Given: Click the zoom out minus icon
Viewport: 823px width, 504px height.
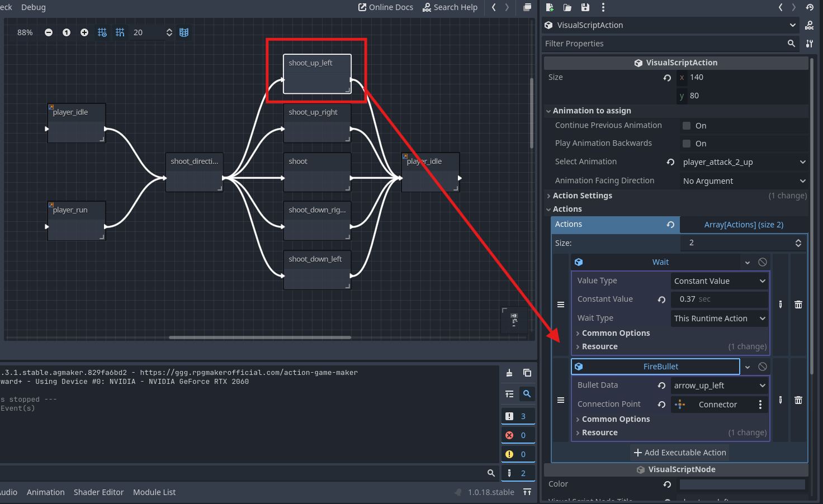Looking at the screenshot, I should (49, 32).
